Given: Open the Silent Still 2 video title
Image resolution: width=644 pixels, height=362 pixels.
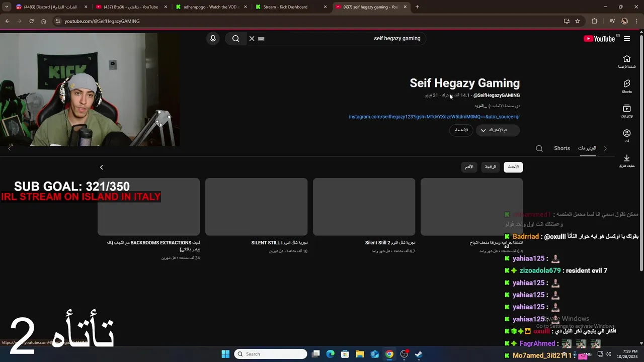Looking at the screenshot, I should (x=390, y=243).
